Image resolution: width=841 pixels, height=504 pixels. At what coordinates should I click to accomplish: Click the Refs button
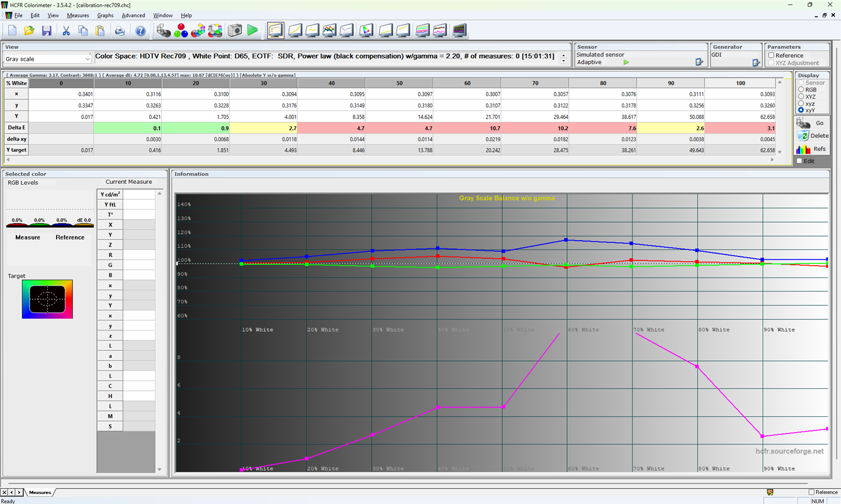point(811,149)
